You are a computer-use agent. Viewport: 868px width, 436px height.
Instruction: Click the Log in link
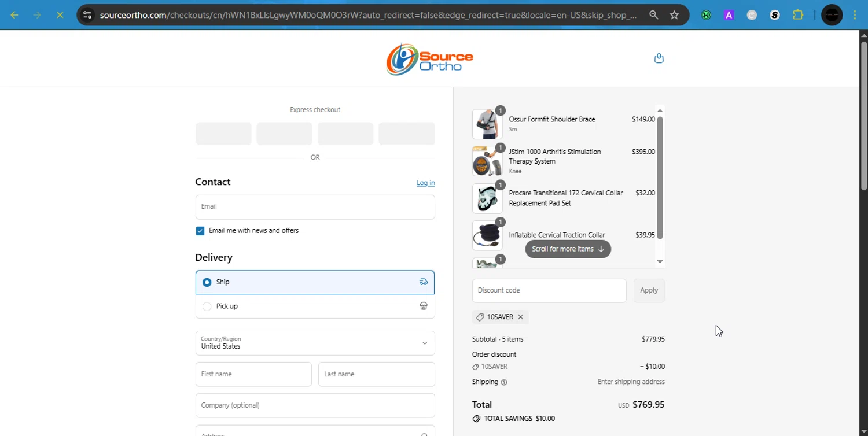(x=425, y=183)
